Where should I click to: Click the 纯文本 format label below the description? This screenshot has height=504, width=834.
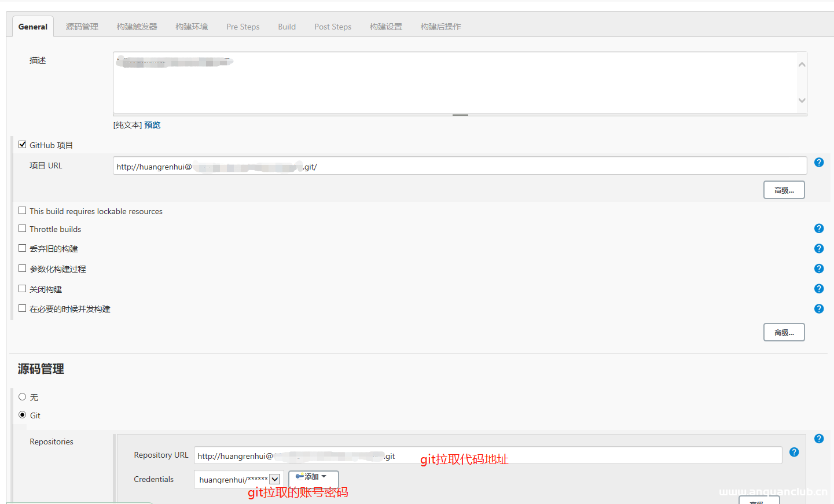(x=127, y=125)
